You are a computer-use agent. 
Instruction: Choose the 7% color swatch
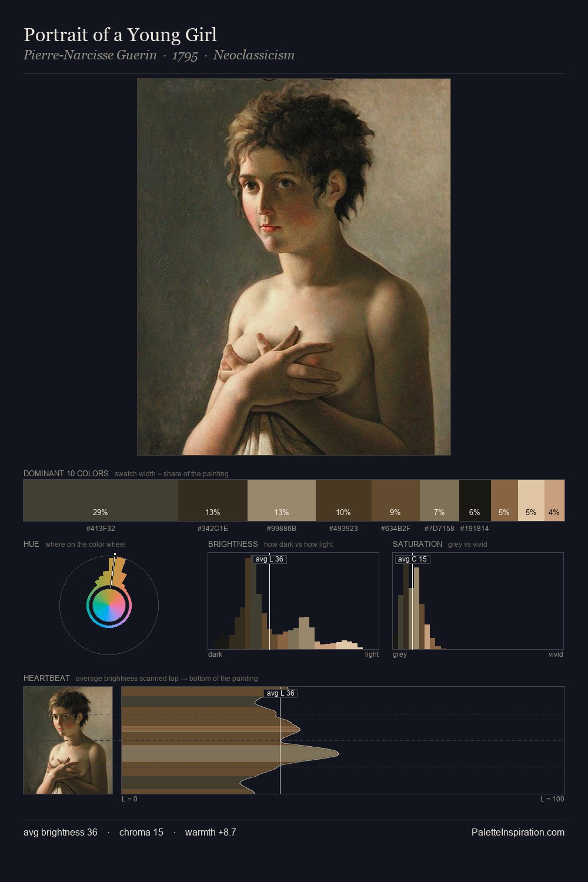(x=439, y=500)
